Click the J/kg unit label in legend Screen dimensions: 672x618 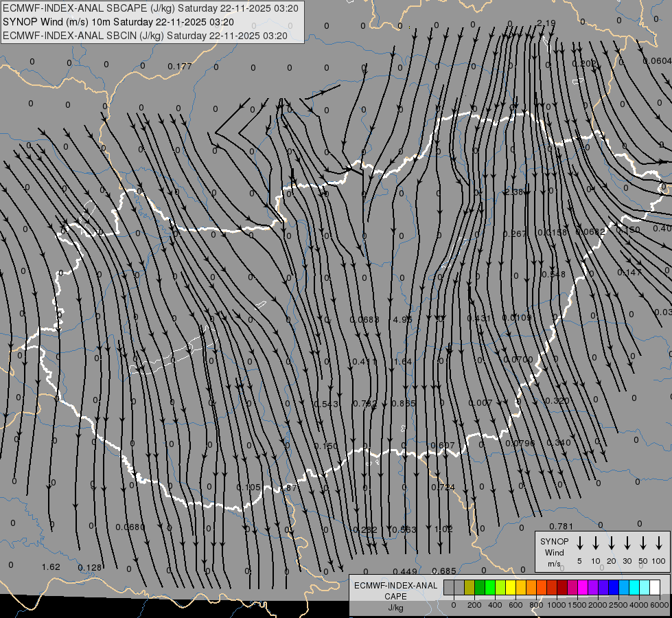(x=395, y=608)
